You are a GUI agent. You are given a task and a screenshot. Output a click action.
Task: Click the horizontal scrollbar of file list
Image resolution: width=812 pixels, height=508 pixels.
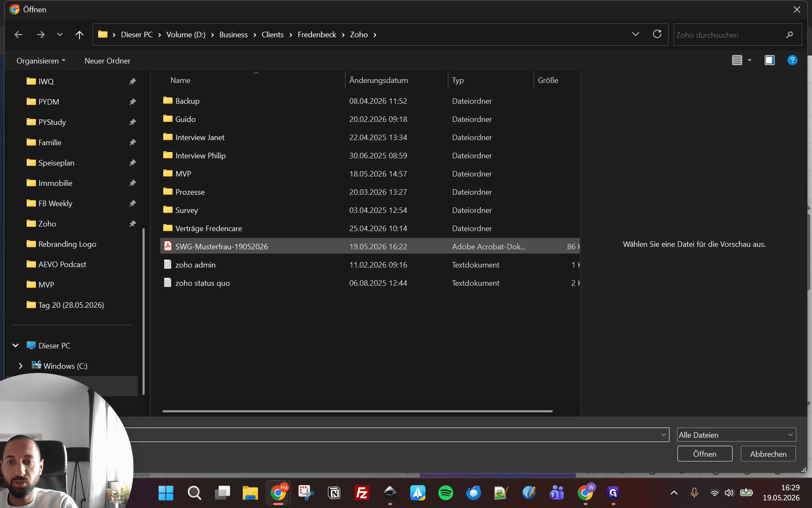[357, 411]
